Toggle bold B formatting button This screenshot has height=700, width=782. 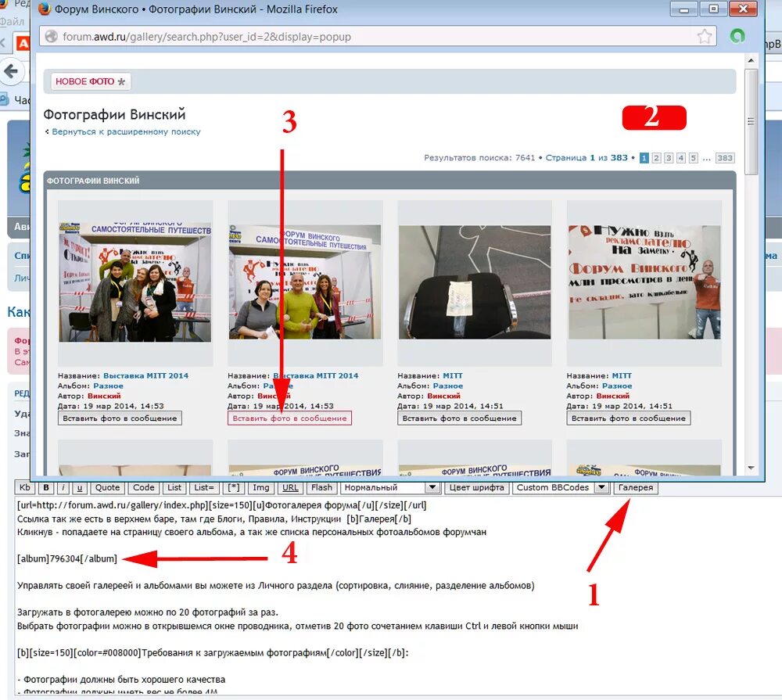[46, 487]
